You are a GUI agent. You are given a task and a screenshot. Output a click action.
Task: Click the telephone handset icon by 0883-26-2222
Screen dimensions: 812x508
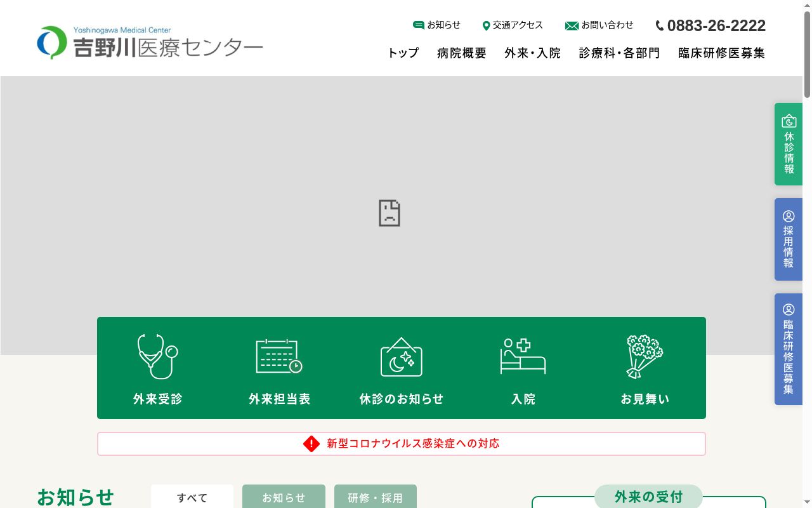[x=660, y=25]
